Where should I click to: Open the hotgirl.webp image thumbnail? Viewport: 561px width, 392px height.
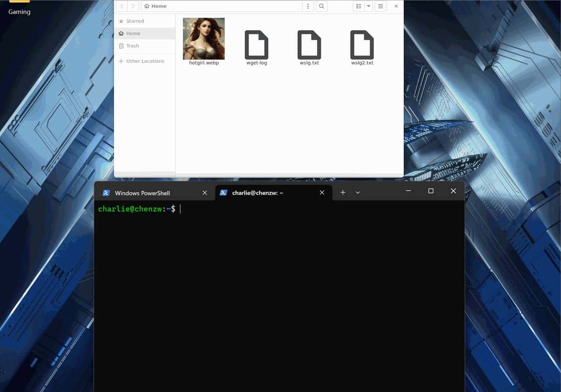pyautogui.click(x=203, y=39)
